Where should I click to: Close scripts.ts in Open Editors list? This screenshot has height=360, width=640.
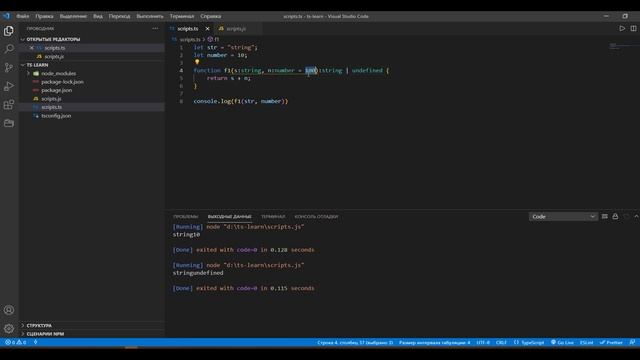click(x=31, y=48)
